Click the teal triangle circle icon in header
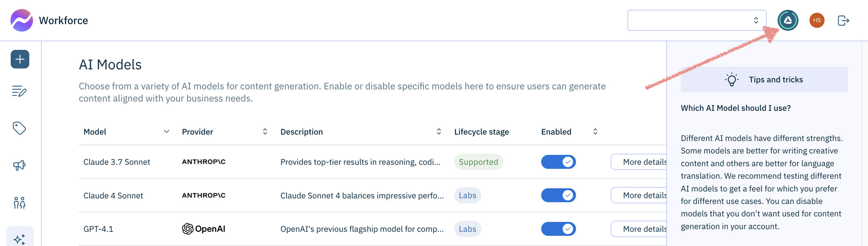The image size is (868, 246). 788,20
